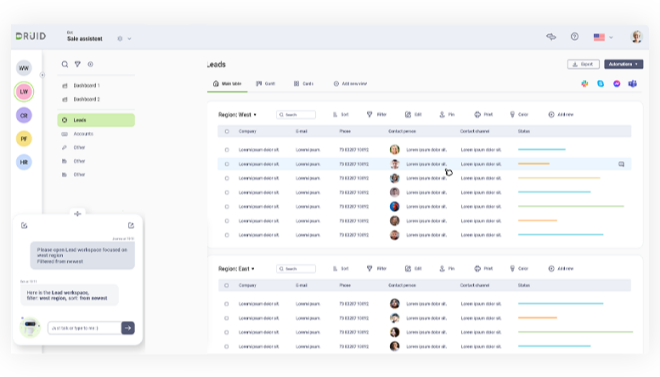Viewport: 660px width, 377px height.
Task: Check the third row in the Region East table
Action: tap(227, 332)
